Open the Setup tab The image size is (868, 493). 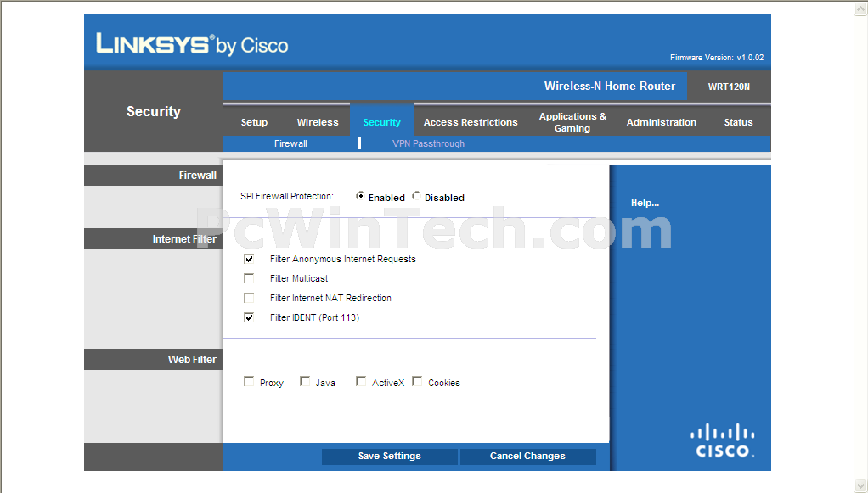pos(254,122)
